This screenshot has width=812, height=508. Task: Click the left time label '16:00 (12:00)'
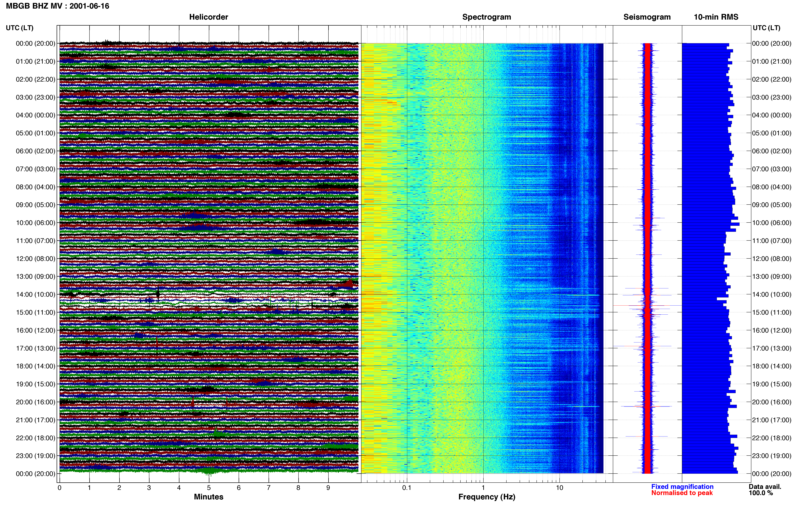pyautogui.click(x=36, y=330)
